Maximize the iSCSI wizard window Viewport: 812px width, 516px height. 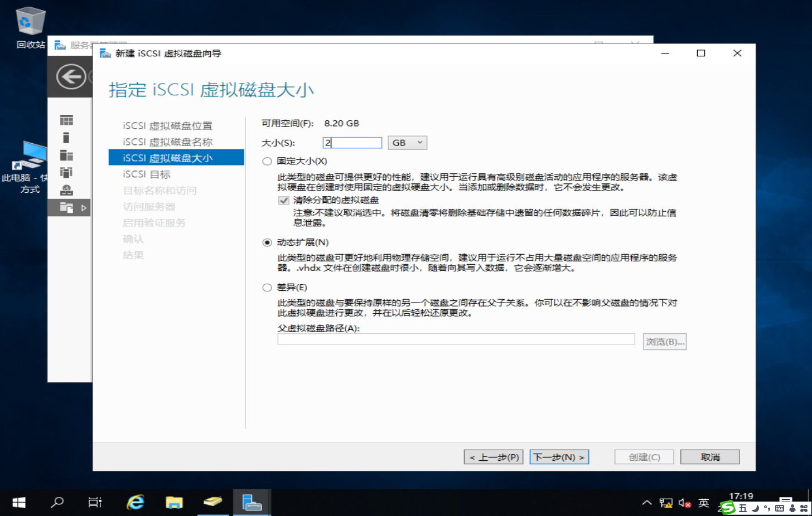pyautogui.click(x=701, y=53)
